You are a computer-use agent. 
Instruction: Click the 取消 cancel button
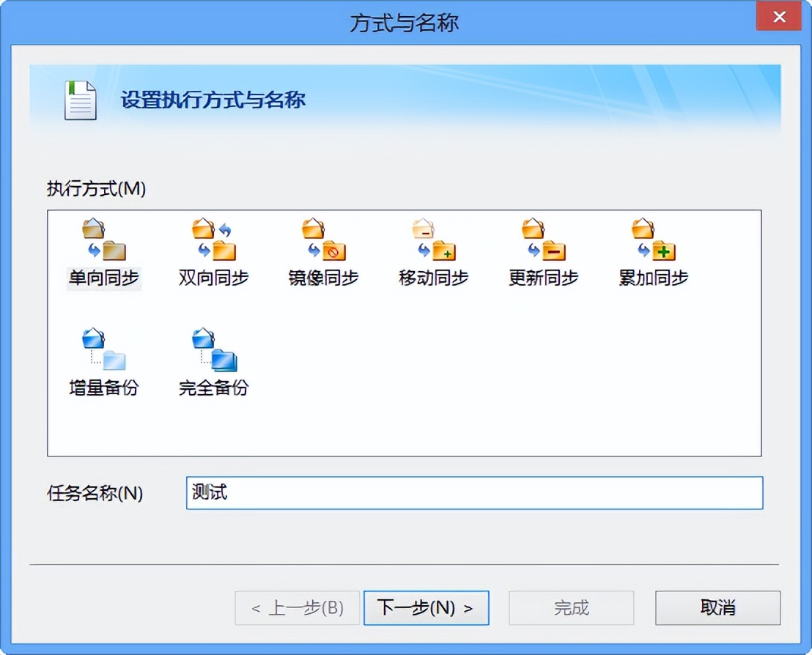[x=717, y=607]
